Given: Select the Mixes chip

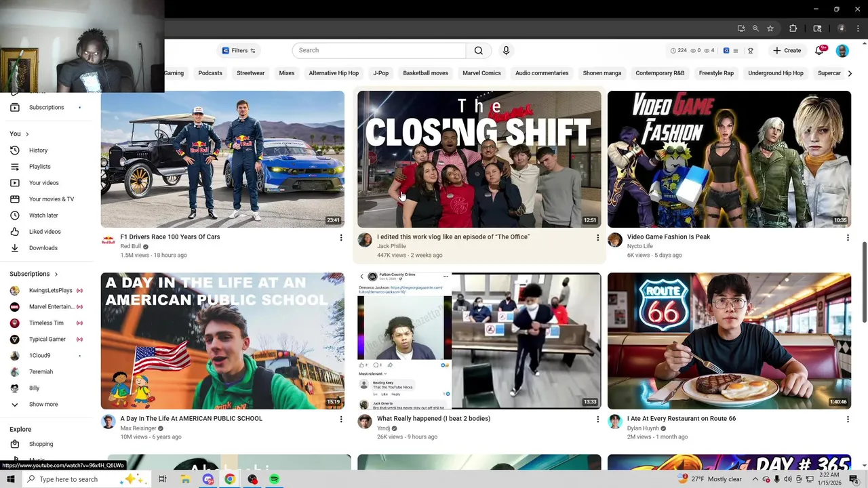Looking at the screenshot, I should [x=287, y=73].
